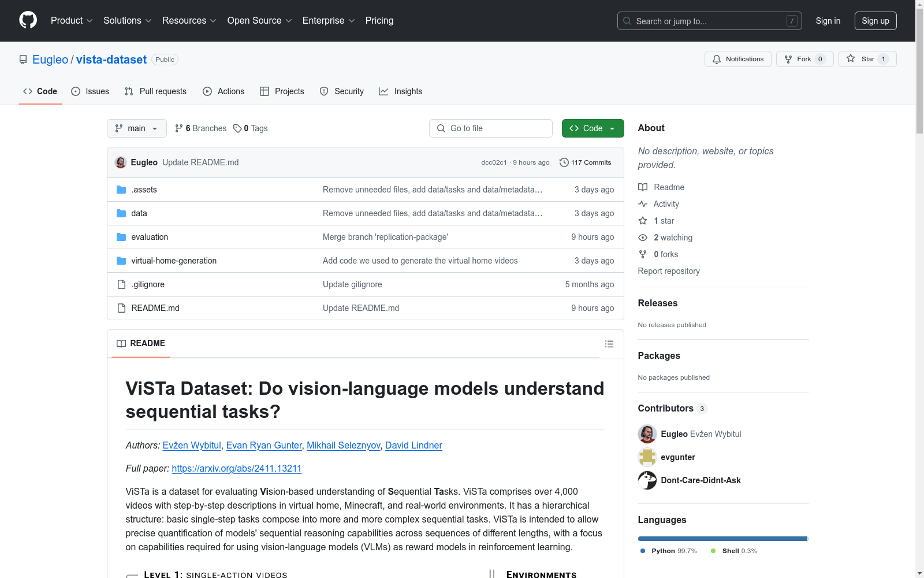Click the Sign up button
Viewport: 924px width, 578px height.
click(875, 21)
